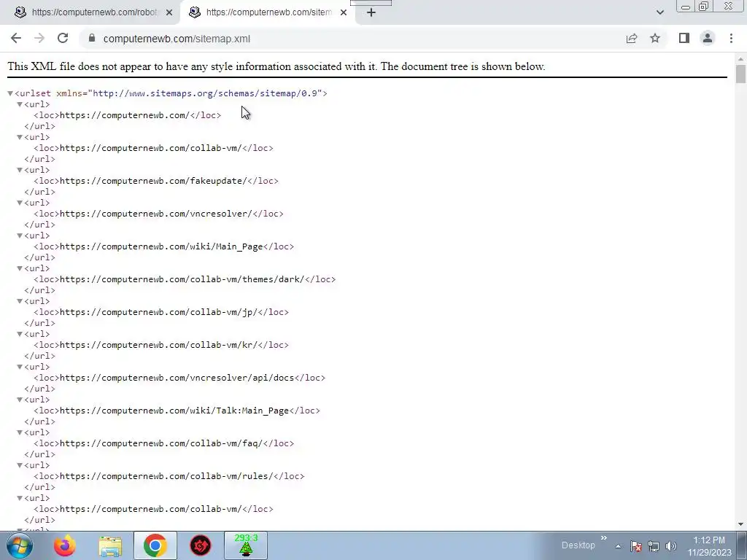Screen dimensions: 747x560
Task: Collapse url node above collab-vm/jp entry
Action: point(20,301)
